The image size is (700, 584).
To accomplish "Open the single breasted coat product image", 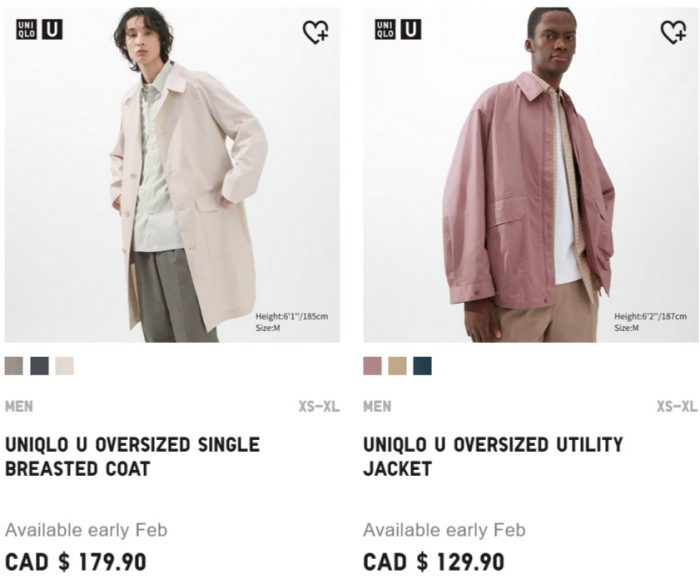I will tap(172, 175).
